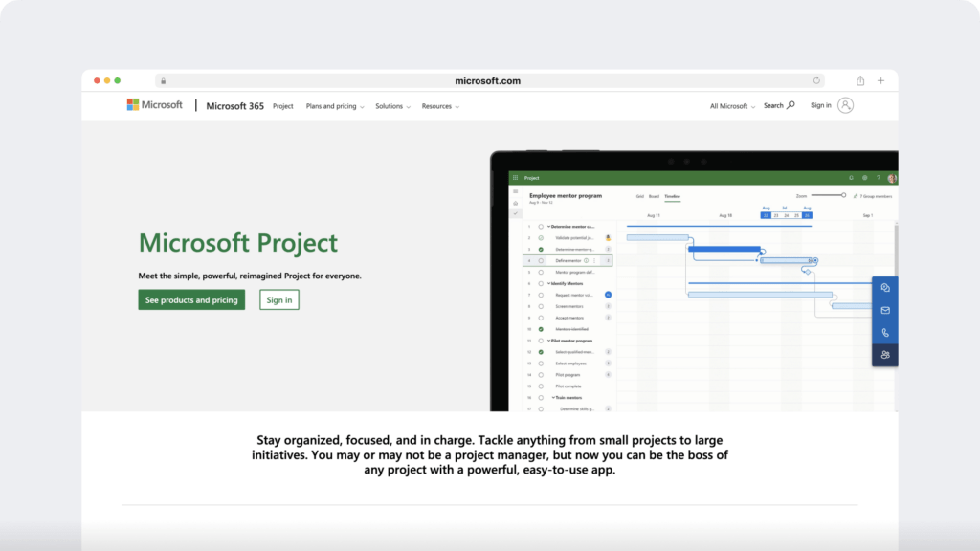Select the contact sales people icon

click(884, 355)
